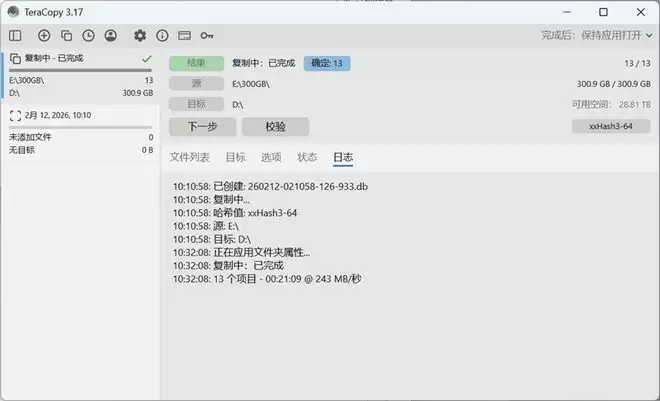Click the 下一步 button
660x401 pixels.
(x=202, y=127)
